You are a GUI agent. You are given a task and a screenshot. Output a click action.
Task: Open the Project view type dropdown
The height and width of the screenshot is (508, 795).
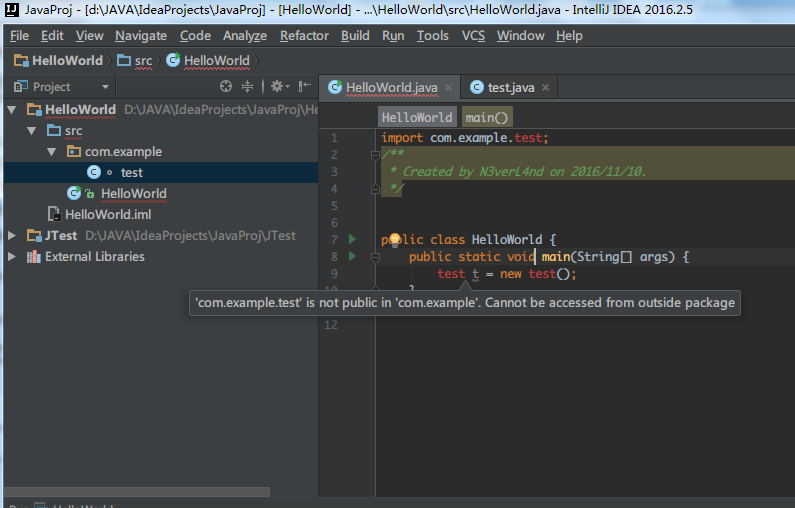click(105, 87)
